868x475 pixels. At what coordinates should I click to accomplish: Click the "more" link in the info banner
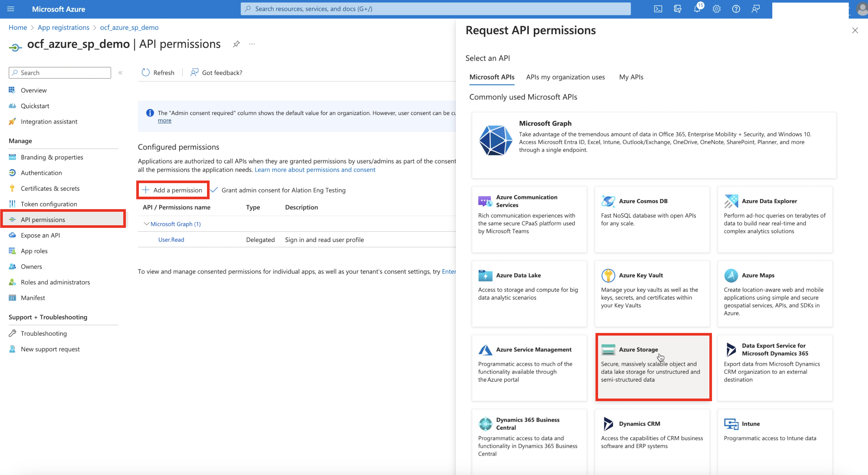164,120
